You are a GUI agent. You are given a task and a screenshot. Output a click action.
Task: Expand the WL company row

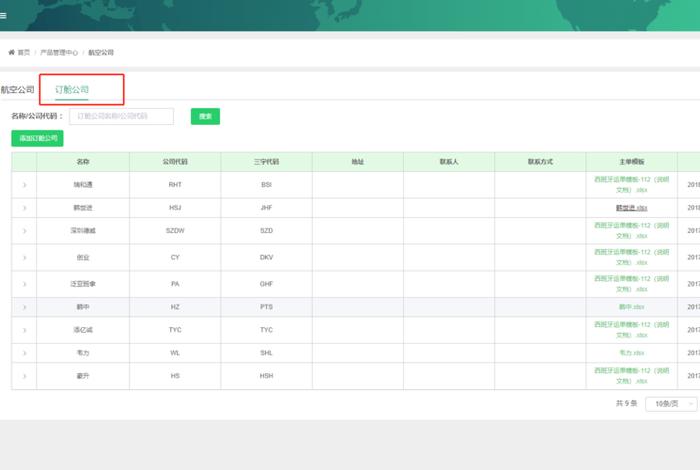(24, 353)
